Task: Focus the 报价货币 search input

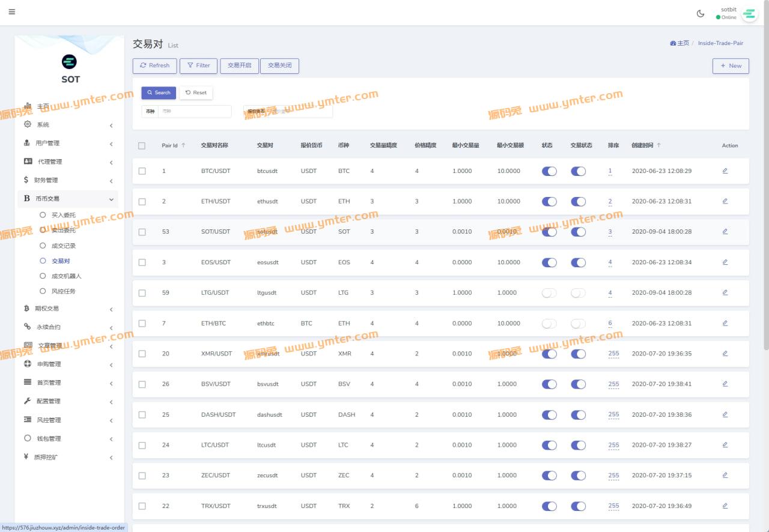Action: 300,111
